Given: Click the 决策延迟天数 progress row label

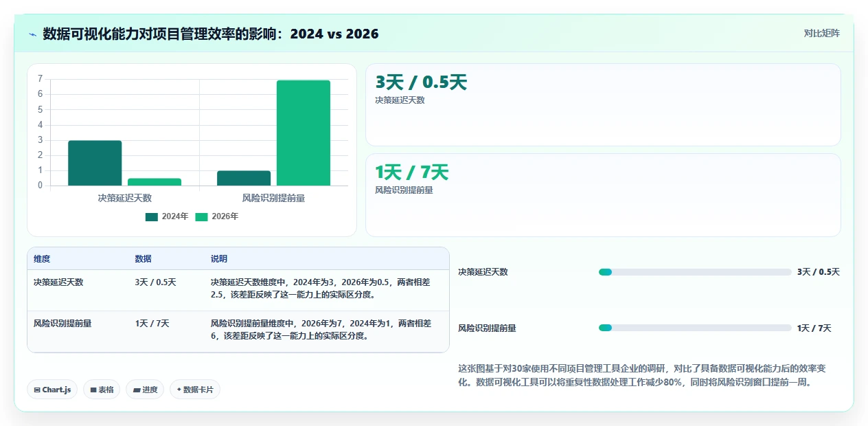Looking at the screenshot, I should click(x=483, y=272).
